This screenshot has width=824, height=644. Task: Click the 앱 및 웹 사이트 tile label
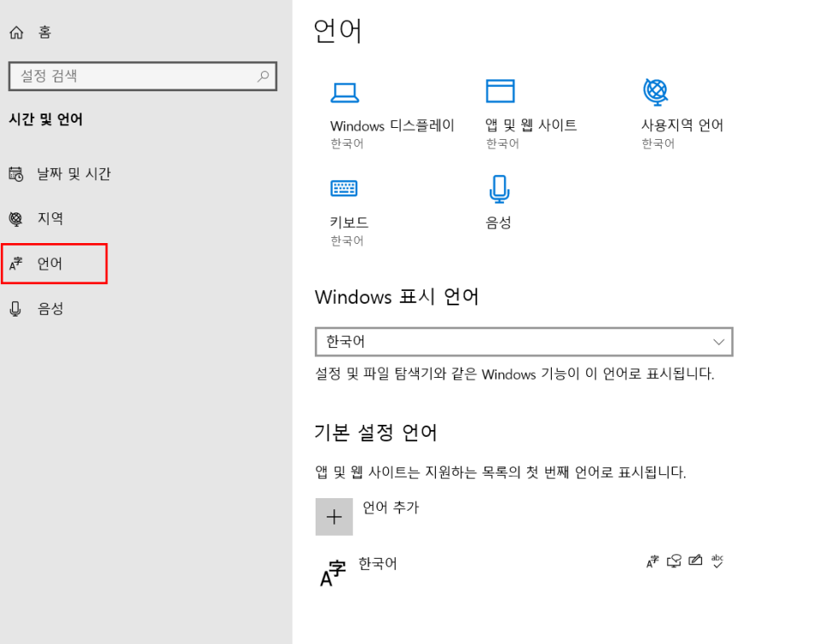[531, 125]
